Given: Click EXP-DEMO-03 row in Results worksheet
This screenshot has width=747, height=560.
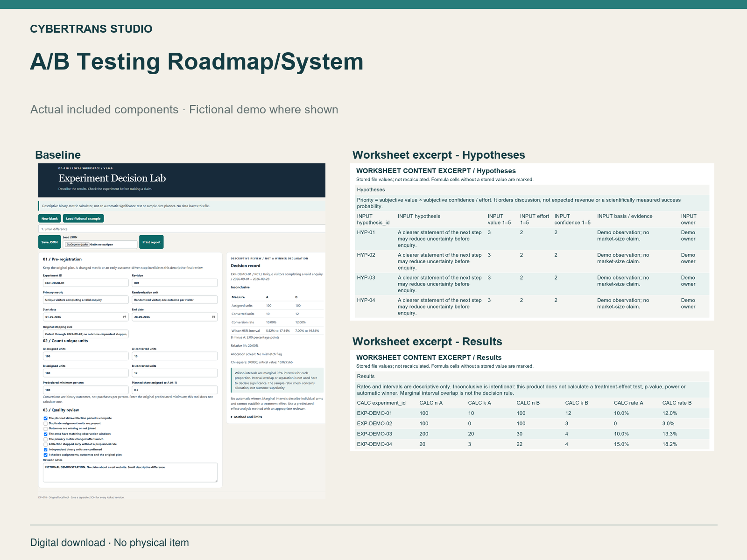Looking at the screenshot, I should point(532,434).
